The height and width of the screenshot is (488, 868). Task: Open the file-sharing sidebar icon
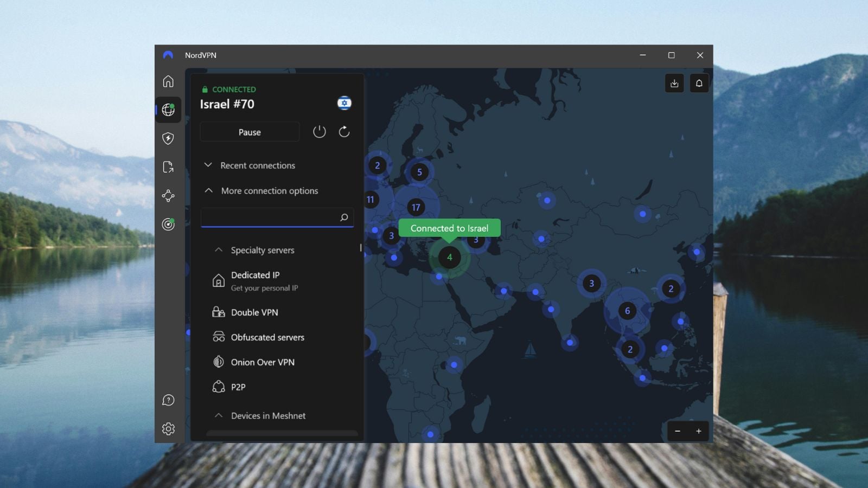(168, 168)
